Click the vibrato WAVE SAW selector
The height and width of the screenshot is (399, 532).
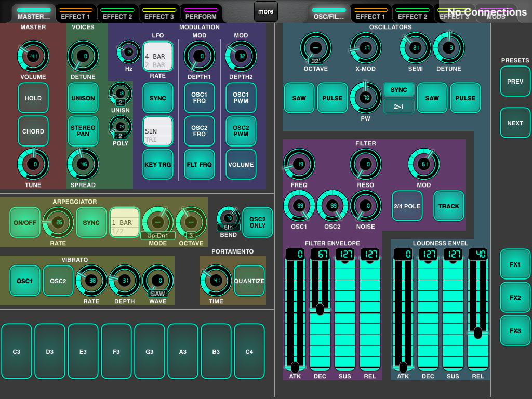pyautogui.click(x=158, y=281)
